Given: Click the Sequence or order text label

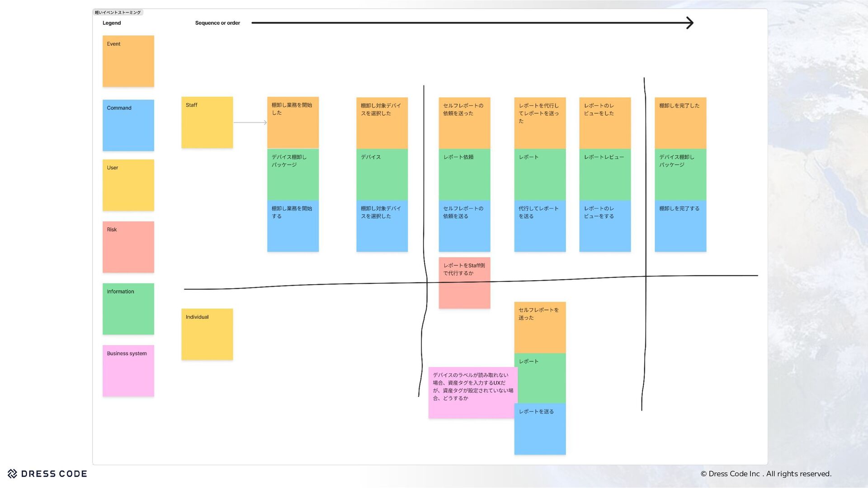Looking at the screenshot, I should [217, 23].
